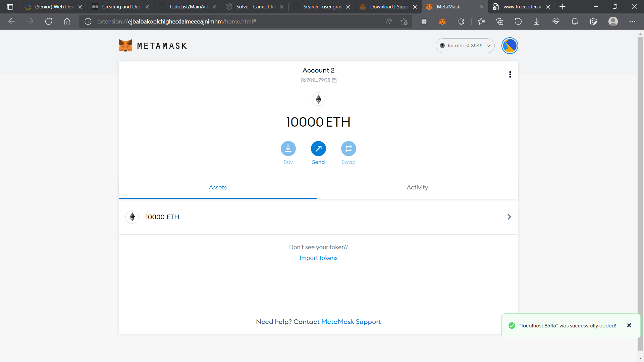
Task: Open the MetaMask Support link
Action: point(351,322)
